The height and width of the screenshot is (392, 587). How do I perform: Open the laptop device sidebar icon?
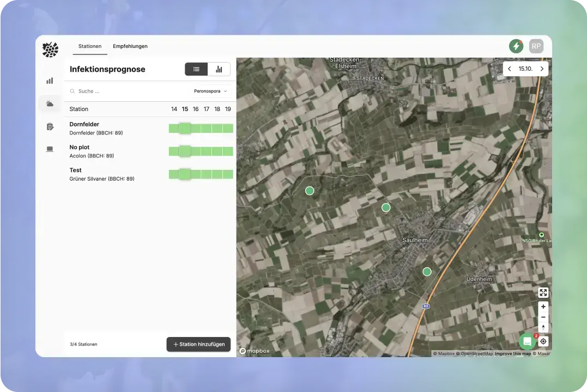(50, 149)
